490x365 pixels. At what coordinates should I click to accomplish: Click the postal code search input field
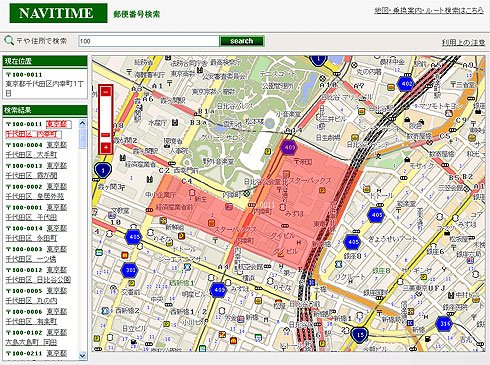tap(149, 41)
